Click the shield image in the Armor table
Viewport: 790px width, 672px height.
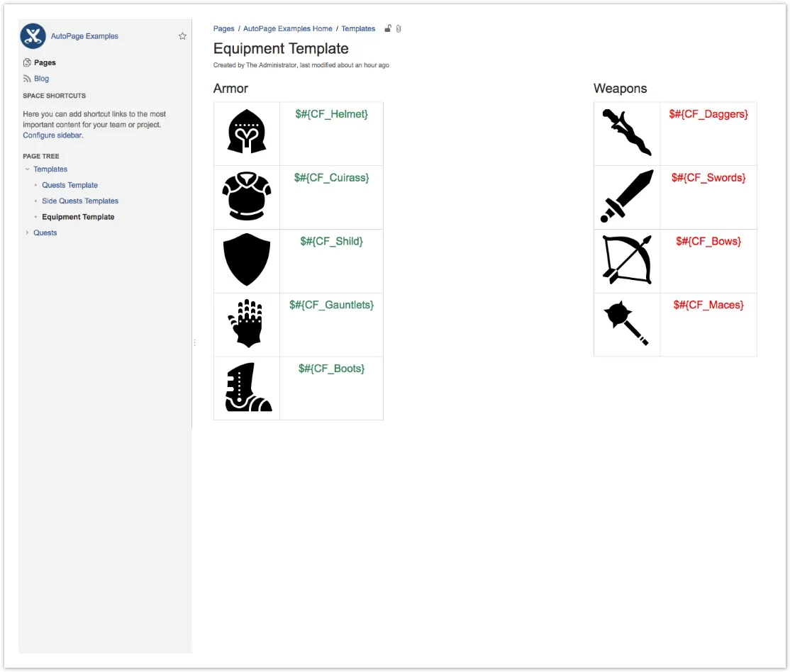(247, 259)
